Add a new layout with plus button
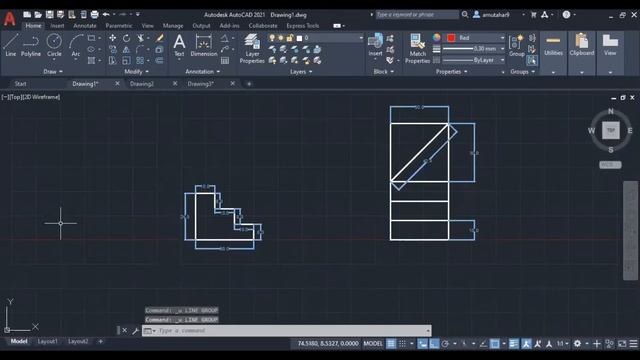Image resolution: width=640 pixels, height=360 pixels. 101,341
